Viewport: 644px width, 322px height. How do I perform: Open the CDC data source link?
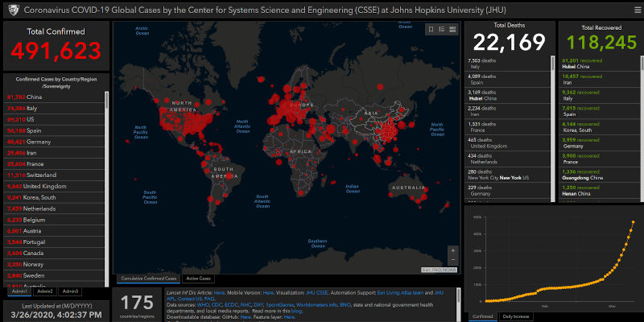(217, 305)
